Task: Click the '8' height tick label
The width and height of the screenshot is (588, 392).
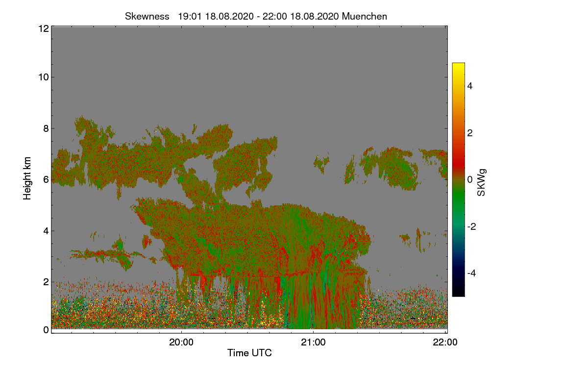Action: click(x=46, y=128)
